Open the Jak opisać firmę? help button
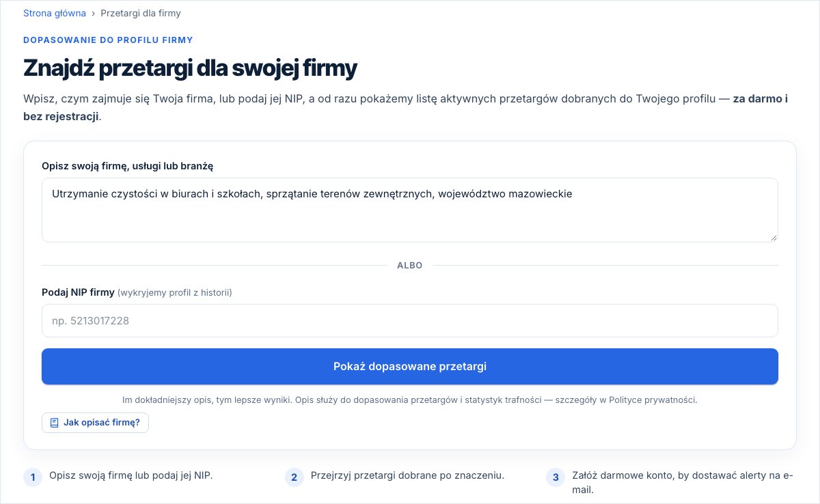Image resolution: width=820 pixels, height=504 pixels. coord(95,423)
